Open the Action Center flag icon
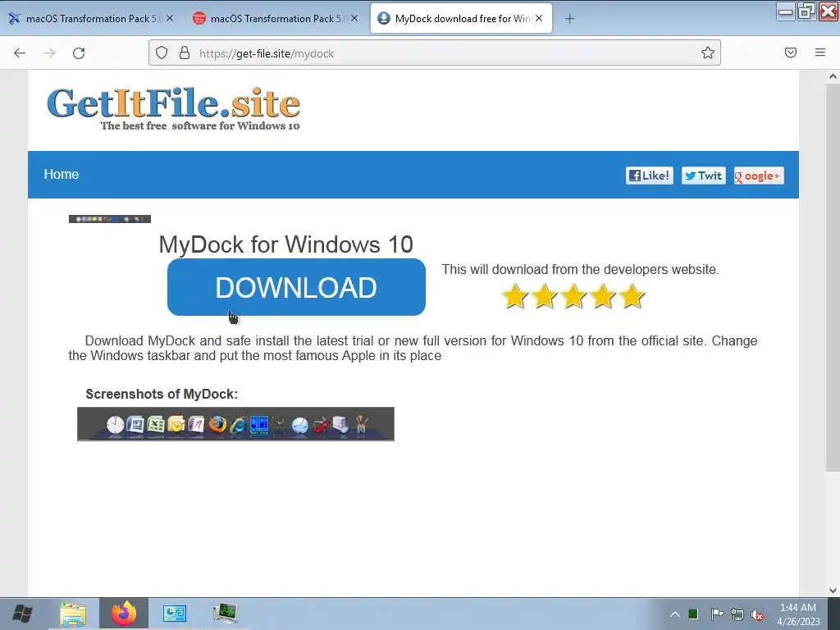Viewport: 840px width, 630px height. point(717,614)
